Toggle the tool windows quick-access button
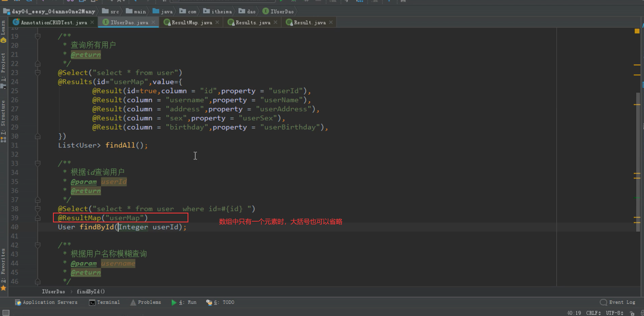Image resolution: width=644 pixels, height=316 pixels. pyautogui.click(x=6, y=313)
